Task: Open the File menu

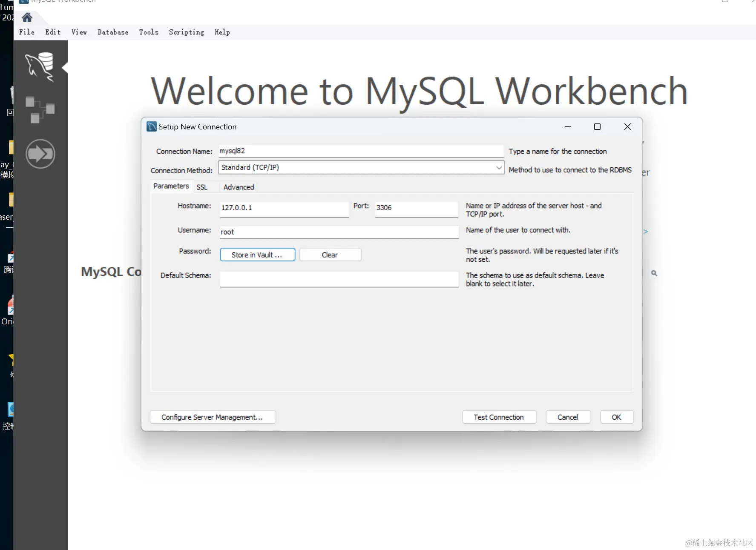Action: point(27,32)
